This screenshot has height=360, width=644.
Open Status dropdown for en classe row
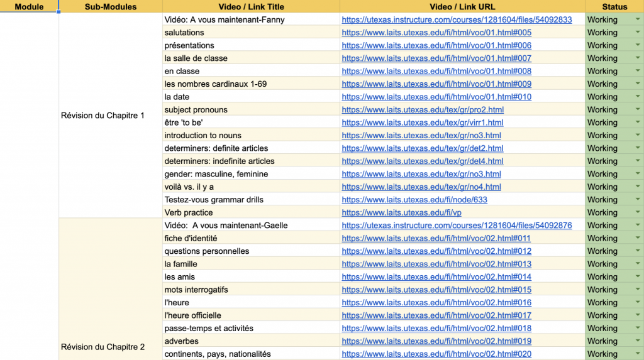click(638, 71)
